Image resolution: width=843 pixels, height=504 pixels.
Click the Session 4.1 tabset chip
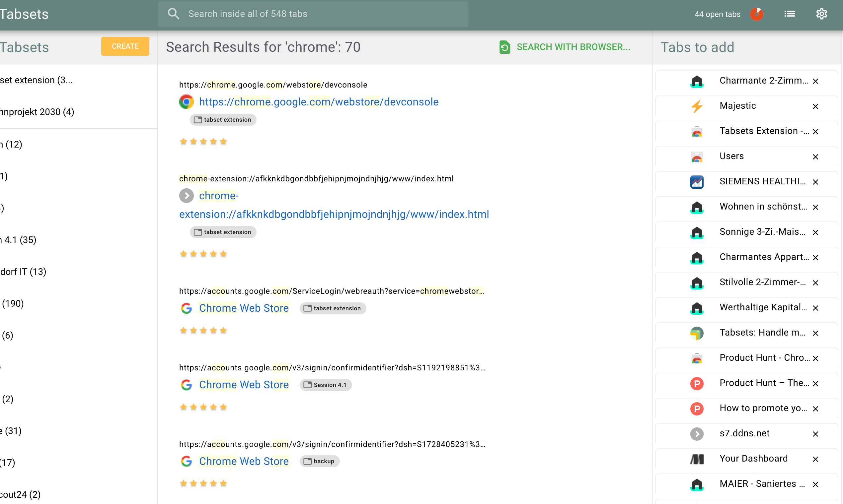326,385
